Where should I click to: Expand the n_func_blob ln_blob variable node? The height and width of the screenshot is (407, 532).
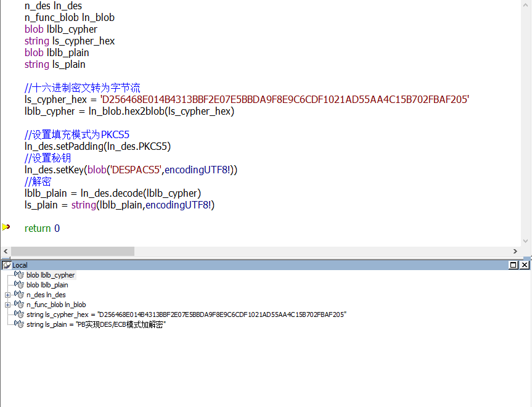(x=7, y=305)
